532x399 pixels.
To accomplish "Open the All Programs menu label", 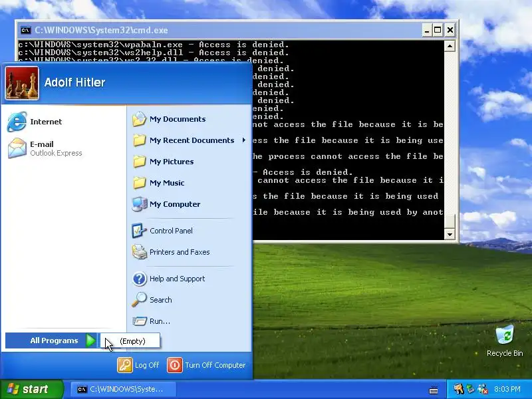I will point(55,340).
